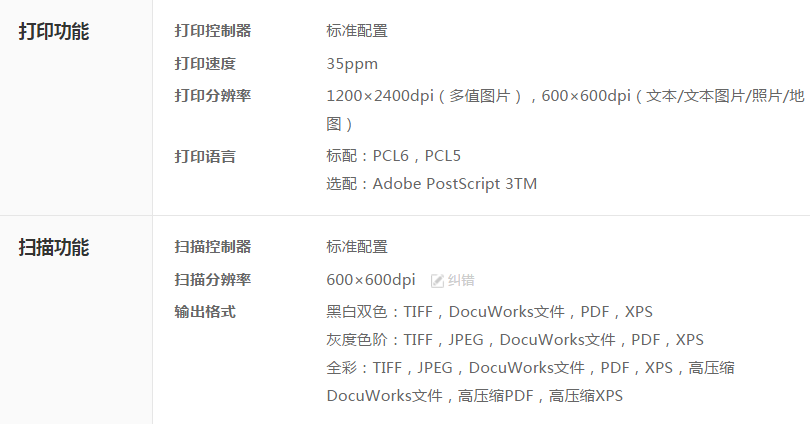810x424 pixels.
Task: Click the 纠错 edit pencil icon
Action: [437, 280]
